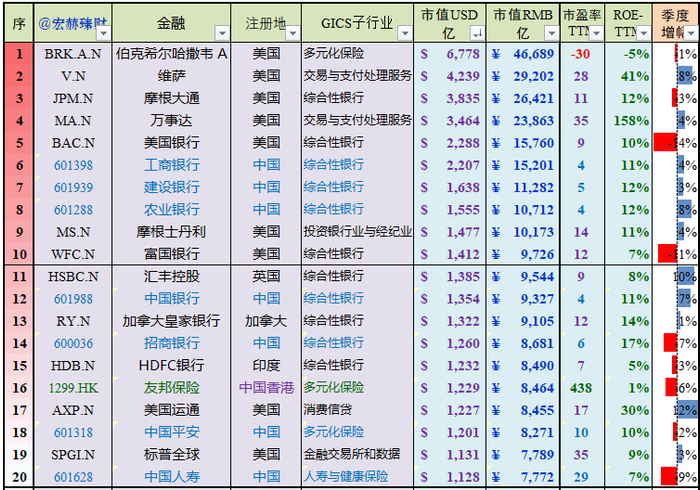
Task: Select company name 维萨
Action: coord(171,76)
